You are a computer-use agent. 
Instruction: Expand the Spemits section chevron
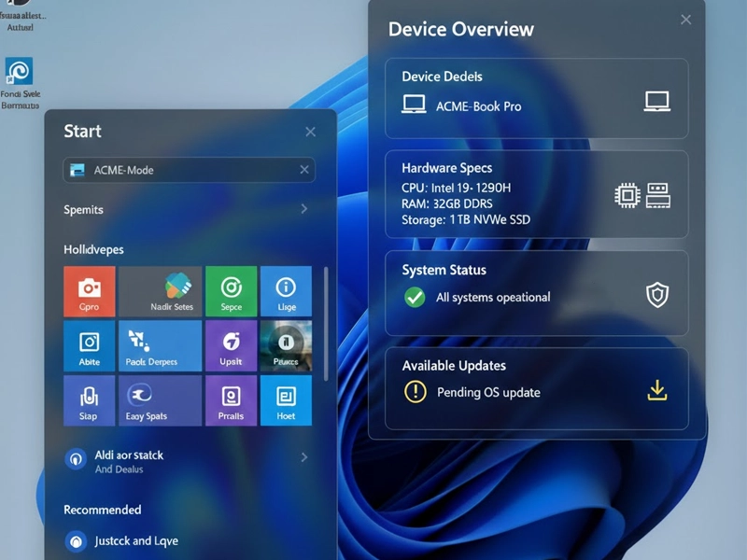click(304, 209)
